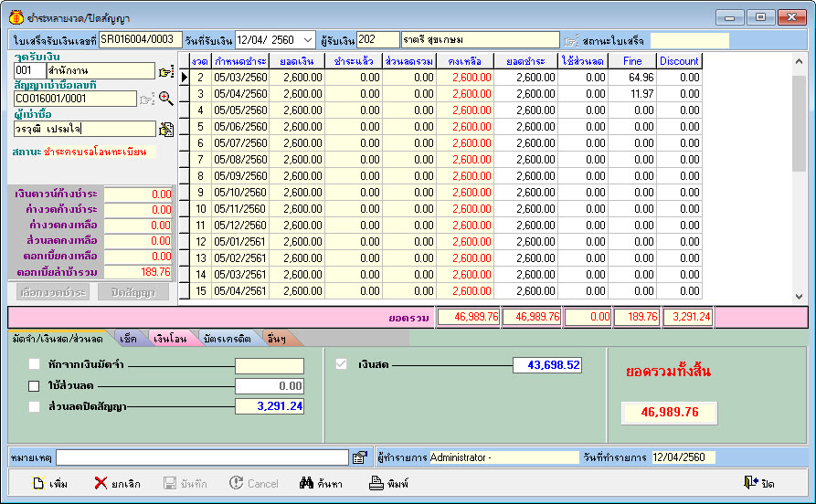
Task: Click the receiver code field 202
Action: pyautogui.click(x=377, y=39)
